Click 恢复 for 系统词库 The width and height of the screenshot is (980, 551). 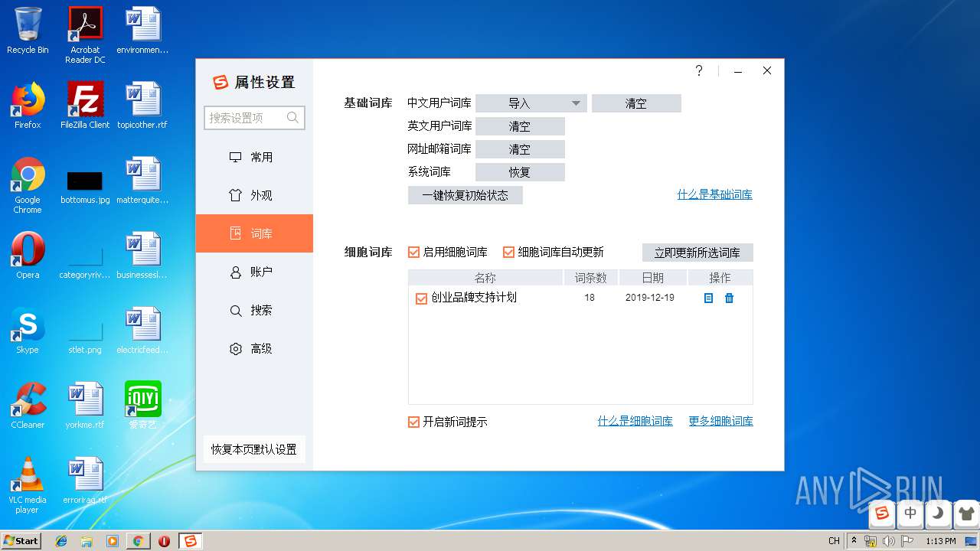coord(520,172)
